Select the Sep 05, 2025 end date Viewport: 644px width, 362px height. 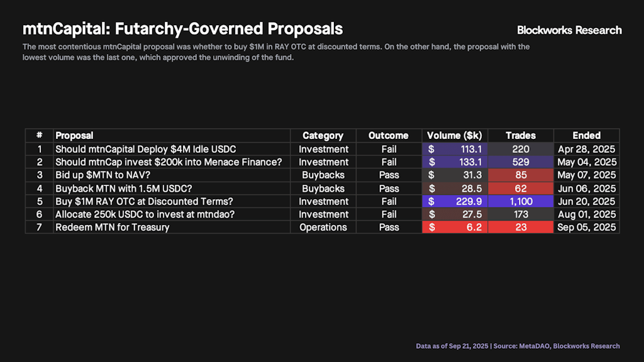coord(586,227)
